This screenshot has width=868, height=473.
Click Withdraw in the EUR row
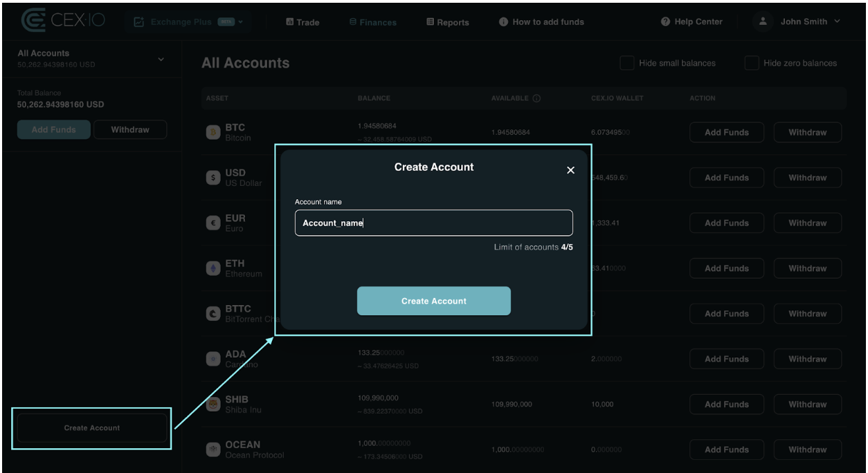[x=808, y=223]
